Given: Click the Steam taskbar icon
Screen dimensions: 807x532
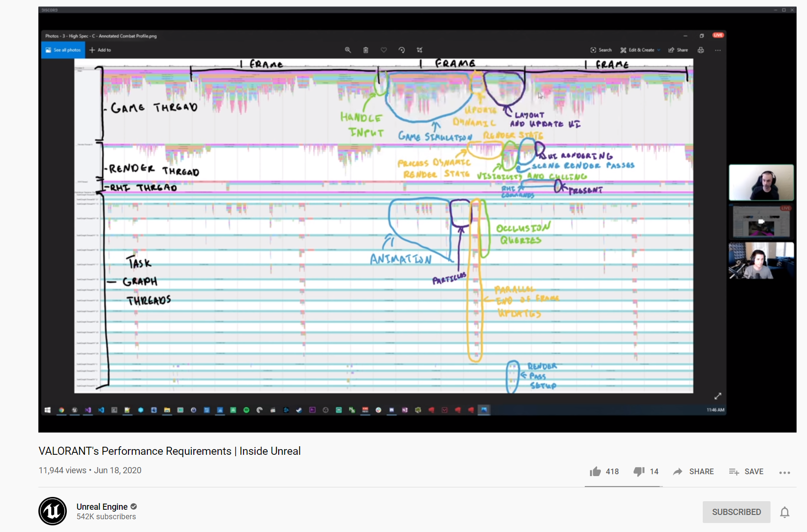Looking at the screenshot, I should [x=299, y=410].
